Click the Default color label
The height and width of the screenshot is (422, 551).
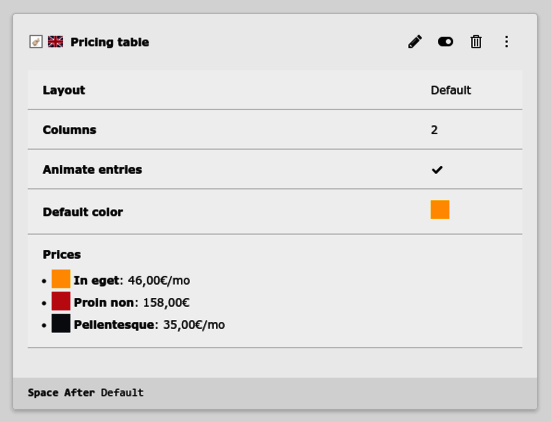83,212
